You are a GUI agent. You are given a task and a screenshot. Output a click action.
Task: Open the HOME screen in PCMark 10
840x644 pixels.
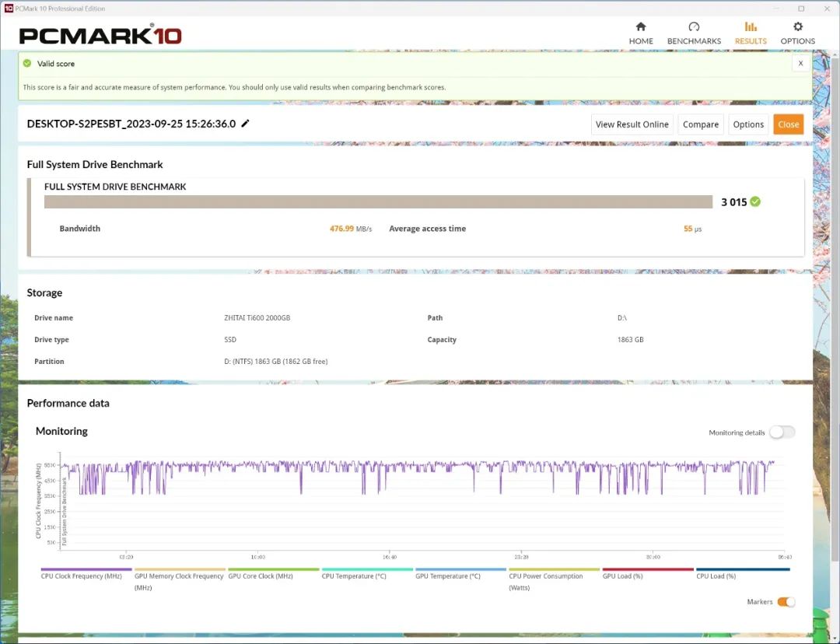pos(641,33)
